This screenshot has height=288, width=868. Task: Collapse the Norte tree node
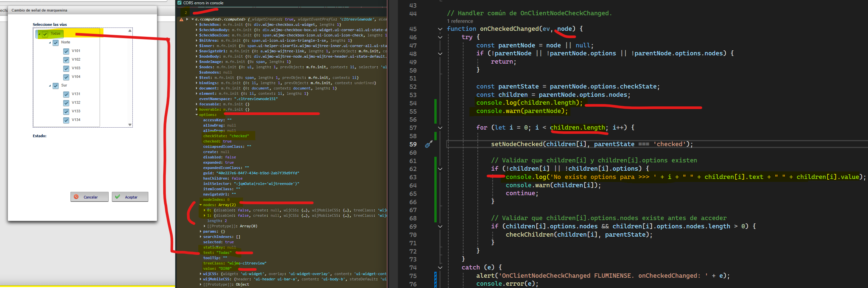pyautogui.click(x=50, y=43)
